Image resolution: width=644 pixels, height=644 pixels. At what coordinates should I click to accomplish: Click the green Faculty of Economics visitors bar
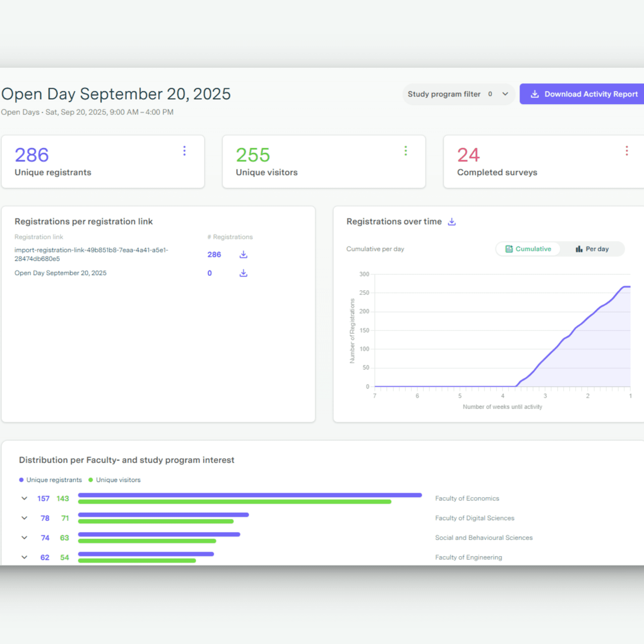point(235,502)
